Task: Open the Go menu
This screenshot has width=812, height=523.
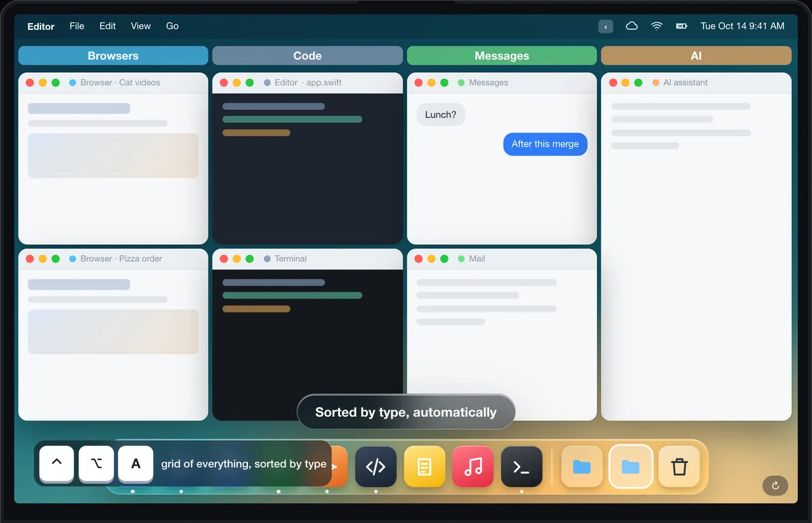Action: pyautogui.click(x=173, y=26)
